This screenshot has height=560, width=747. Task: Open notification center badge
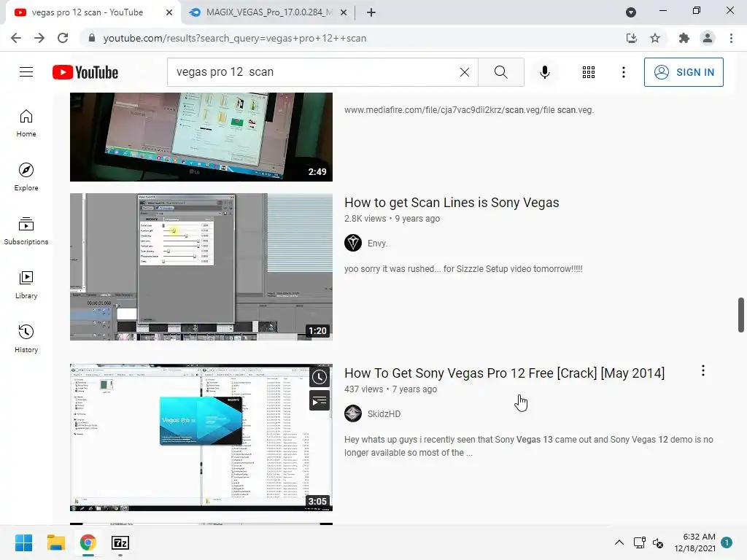pos(727,542)
